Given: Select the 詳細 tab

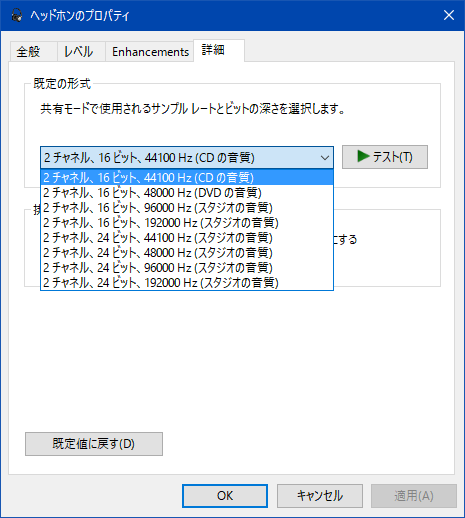Looking at the screenshot, I should click(x=219, y=50).
